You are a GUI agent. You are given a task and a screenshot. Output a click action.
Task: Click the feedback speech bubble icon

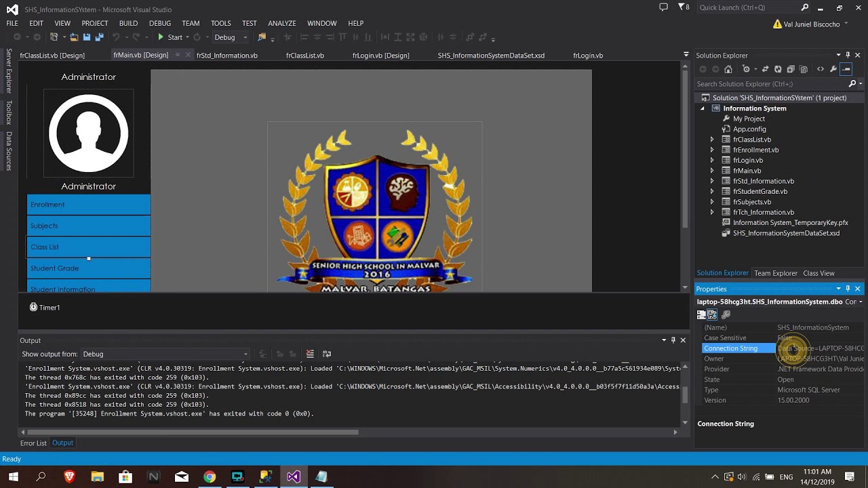point(663,7)
